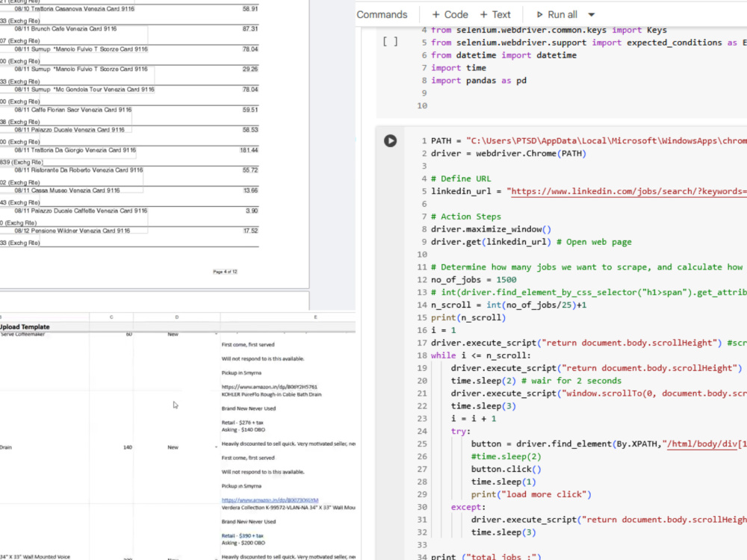747x560 pixels.
Task: Click the 'import pandas as pd' code line
Action: click(479, 81)
